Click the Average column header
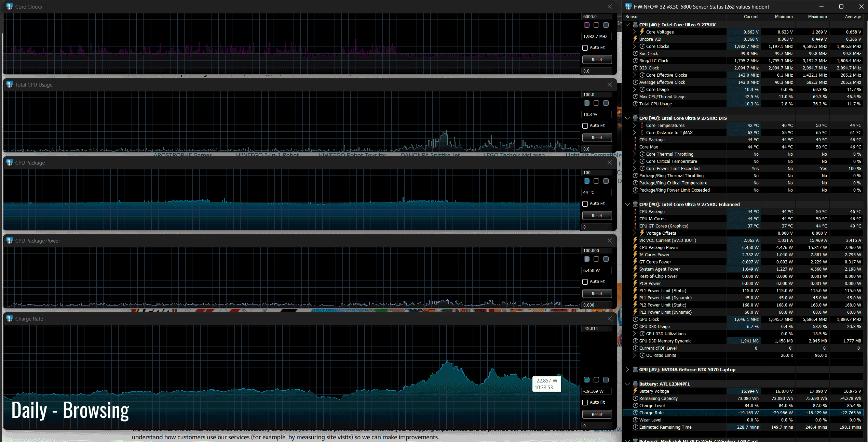The image size is (868, 442). point(853,16)
